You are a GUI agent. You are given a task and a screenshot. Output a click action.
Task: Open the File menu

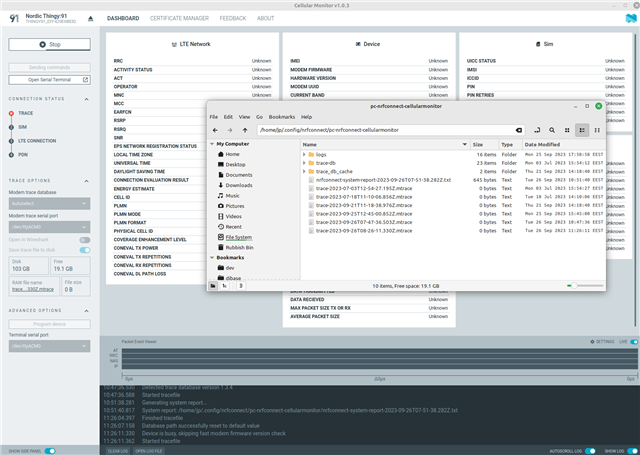(x=213, y=117)
